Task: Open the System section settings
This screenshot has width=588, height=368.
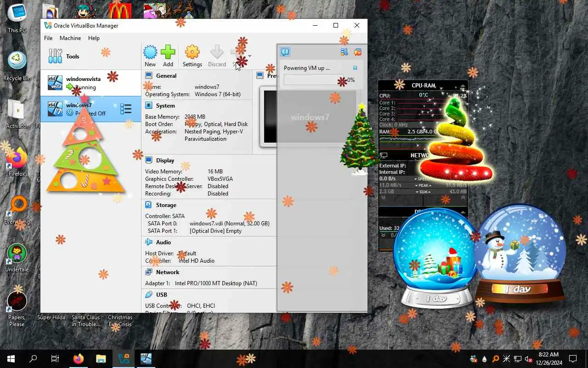Action: point(165,105)
